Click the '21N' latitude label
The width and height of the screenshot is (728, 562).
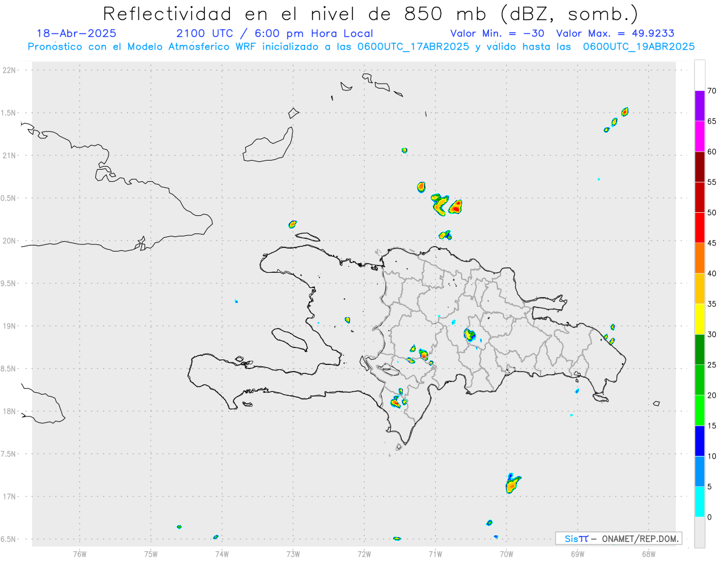(9, 155)
